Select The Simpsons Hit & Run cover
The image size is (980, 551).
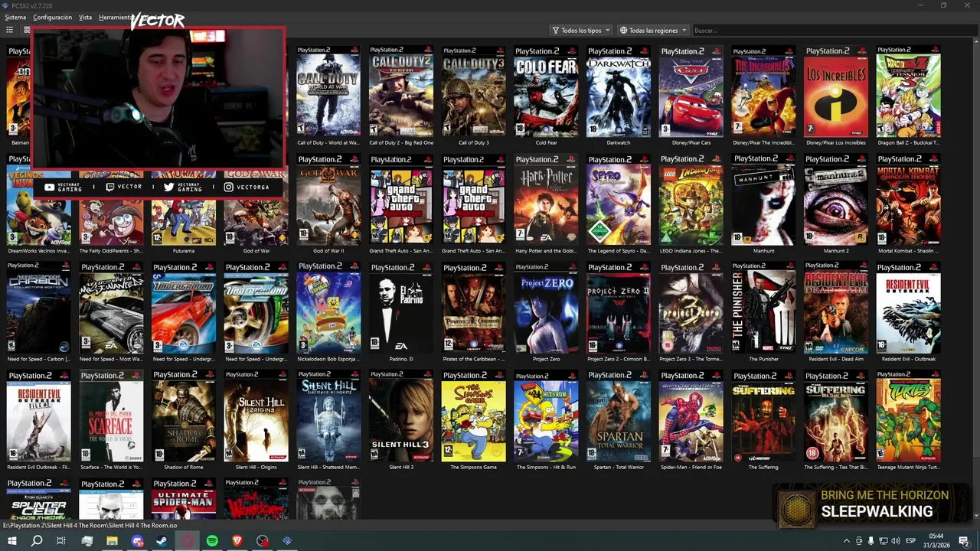tap(546, 416)
